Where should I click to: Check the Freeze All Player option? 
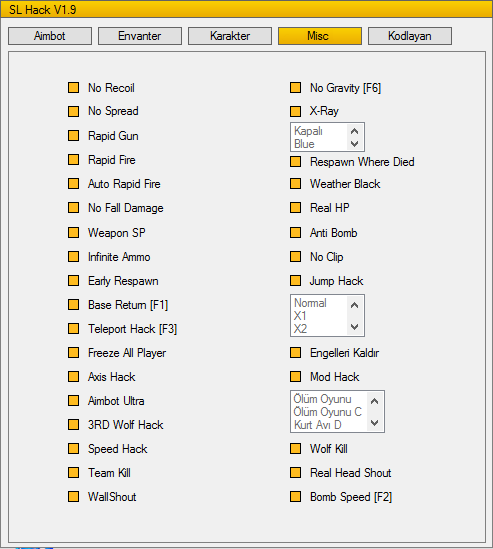[73, 353]
